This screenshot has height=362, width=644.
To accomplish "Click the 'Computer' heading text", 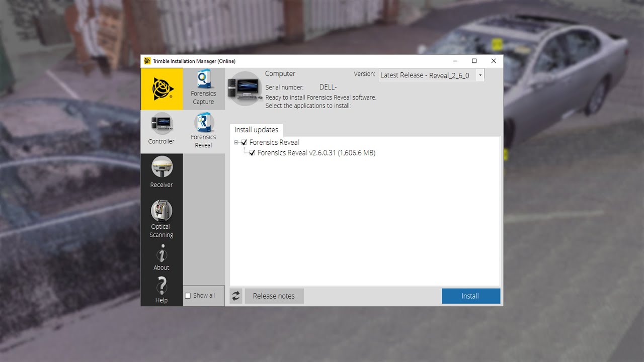I will click(x=280, y=74).
